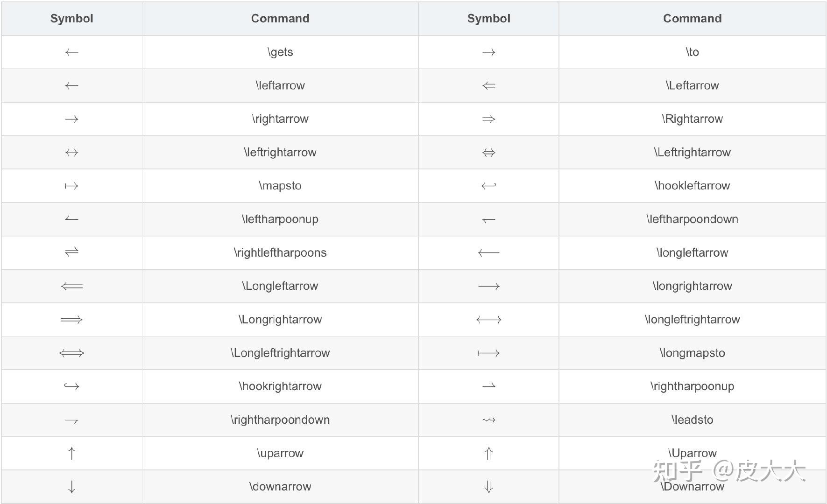Click the \Longrightarrow command cell
This screenshot has width=827, height=504.
click(x=280, y=319)
